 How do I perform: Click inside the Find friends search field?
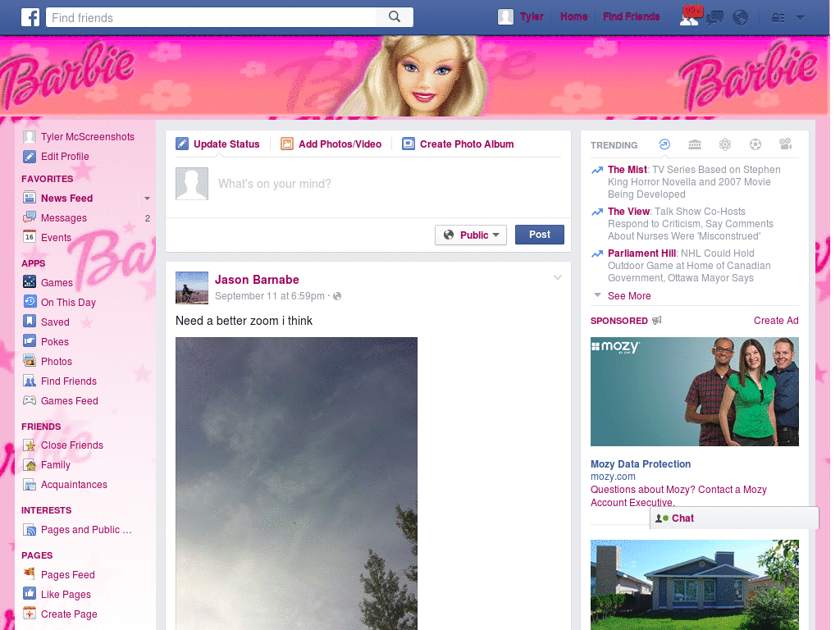click(x=205, y=16)
